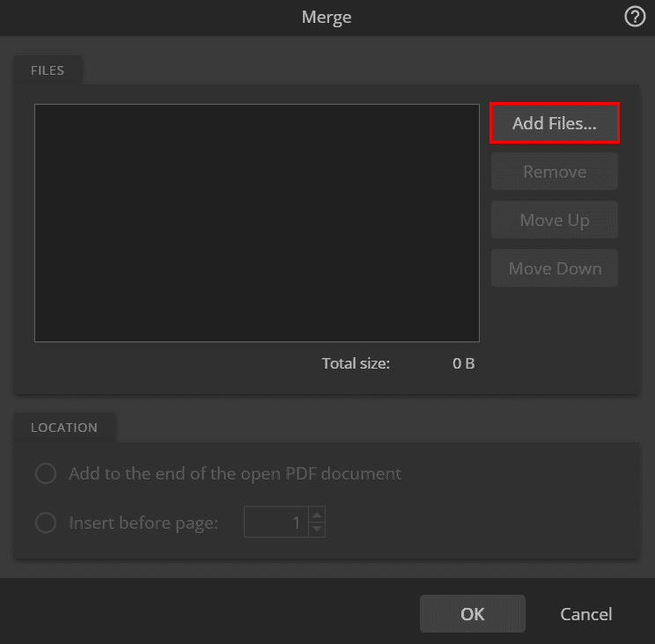This screenshot has height=644, width=655.
Task: Click the Total size 0 B value
Action: tap(463, 363)
